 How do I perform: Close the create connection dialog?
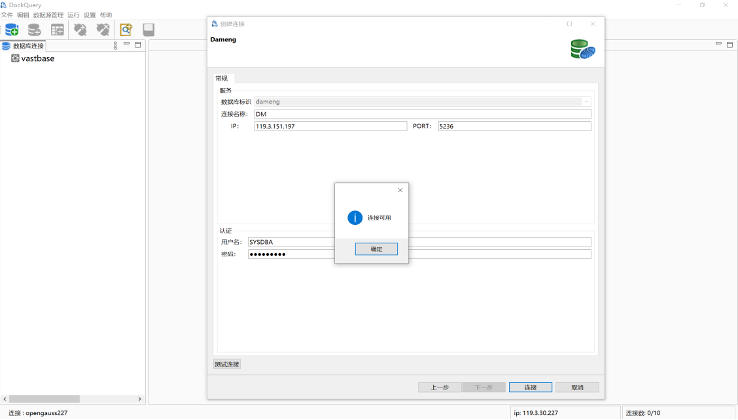coord(593,24)
